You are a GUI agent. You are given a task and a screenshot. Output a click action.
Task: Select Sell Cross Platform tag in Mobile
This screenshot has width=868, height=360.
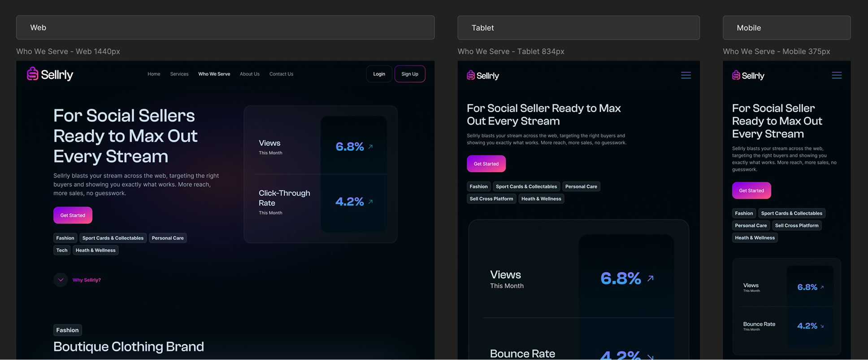(x=797, y=226)
